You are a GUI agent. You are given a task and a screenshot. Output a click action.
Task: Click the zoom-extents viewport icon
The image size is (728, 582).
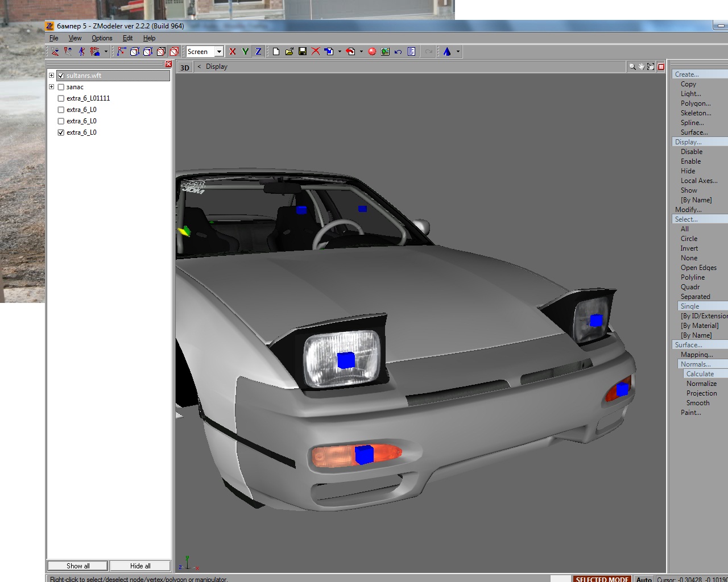point(651,66)
